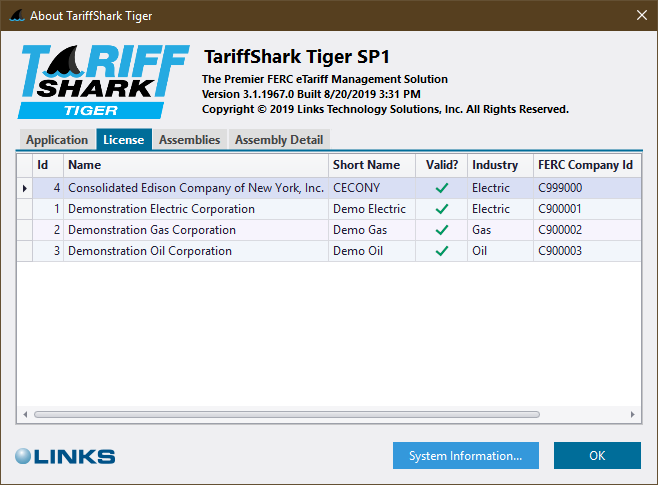Click the Demo Gas short name cell

point(372,230)
